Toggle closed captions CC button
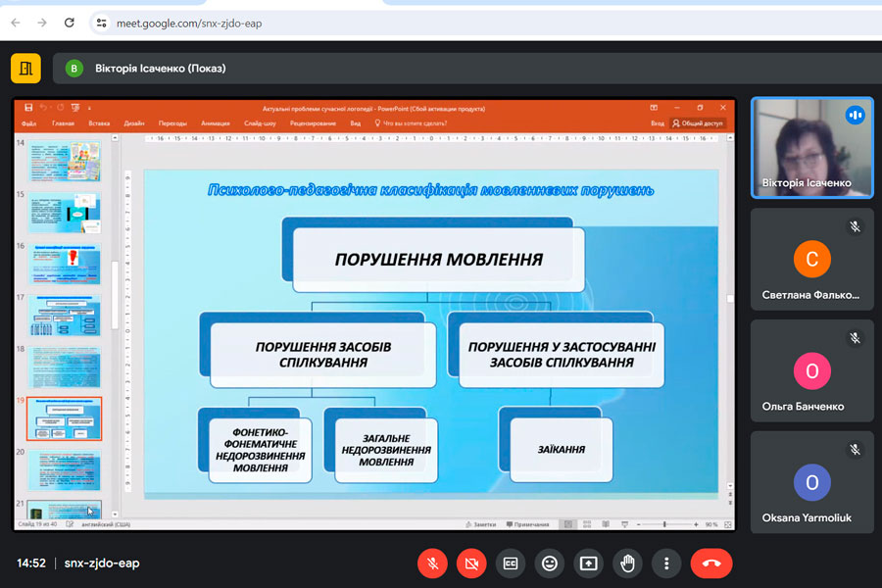The image size is (882, 588). (511, 563)
